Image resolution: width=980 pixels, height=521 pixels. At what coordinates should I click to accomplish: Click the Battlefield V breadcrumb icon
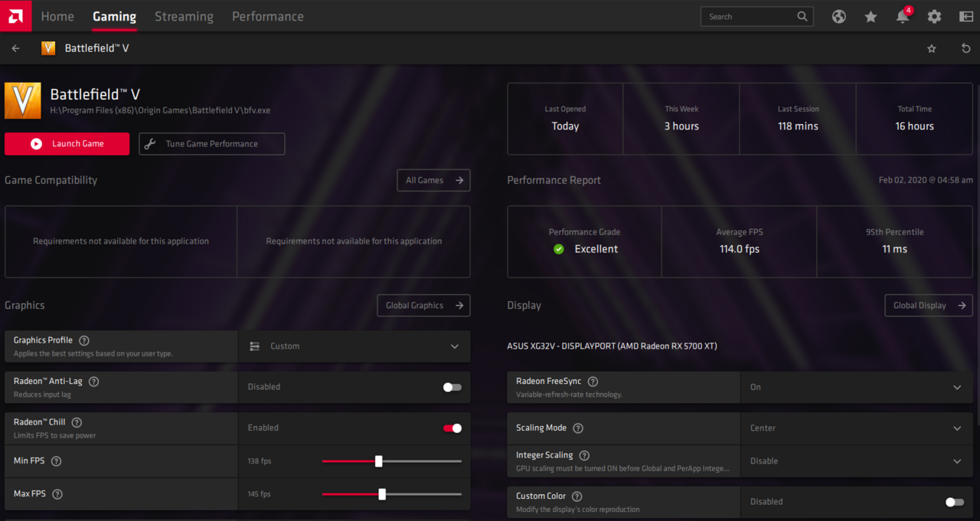[48, 48]
